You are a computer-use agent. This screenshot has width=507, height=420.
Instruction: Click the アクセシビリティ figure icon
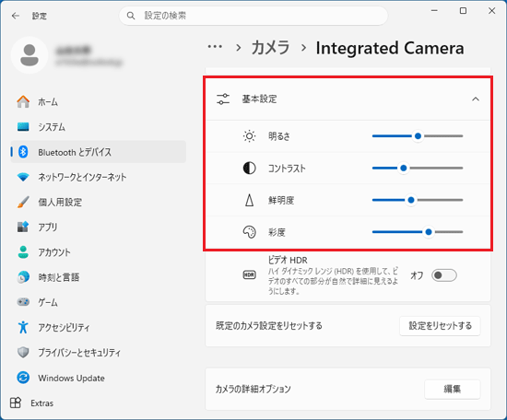pyautogui.click(x=23, y=327)
